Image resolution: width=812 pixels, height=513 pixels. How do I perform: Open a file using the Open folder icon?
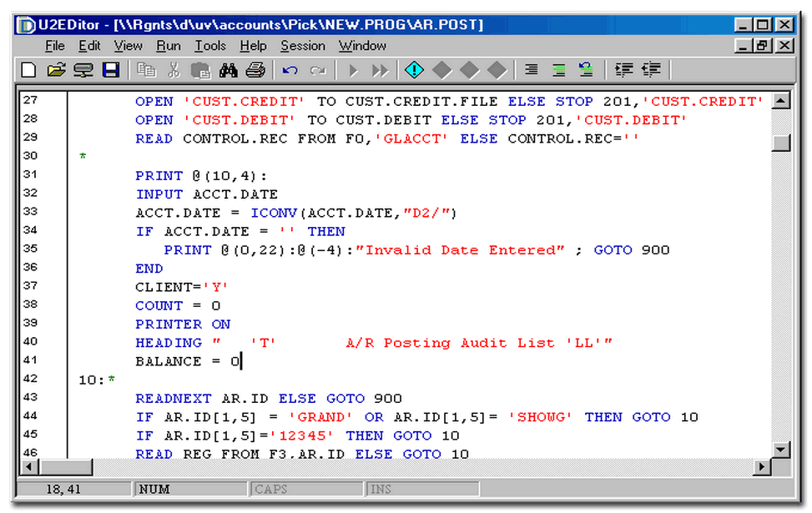click(57, 70)
